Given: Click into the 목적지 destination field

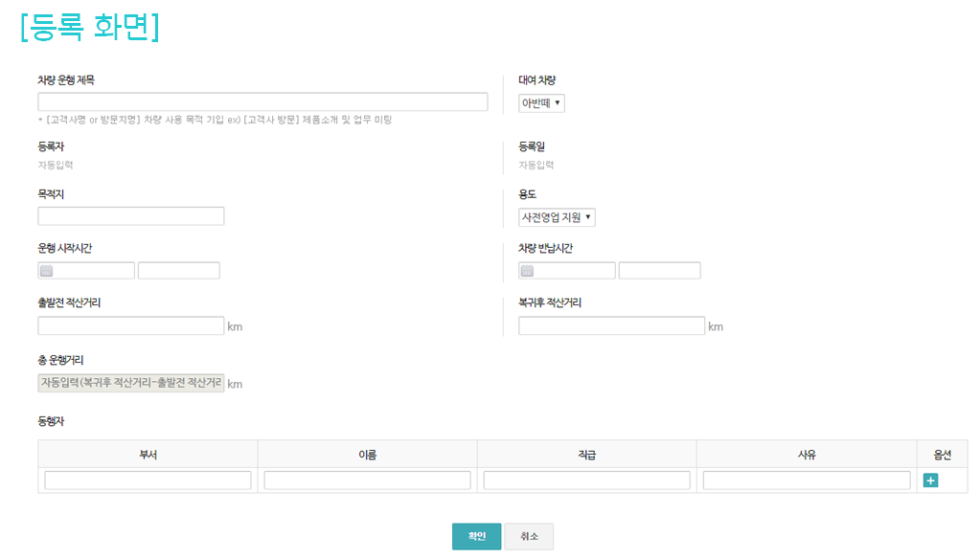Looking at the screenshot, I should click(131, 216).
